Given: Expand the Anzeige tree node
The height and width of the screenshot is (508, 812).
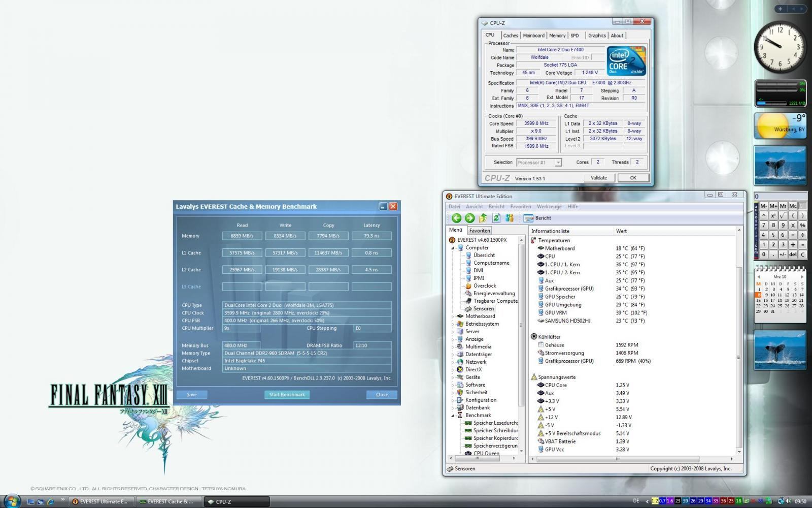Looking at the screenshot, I should (453, 339).
